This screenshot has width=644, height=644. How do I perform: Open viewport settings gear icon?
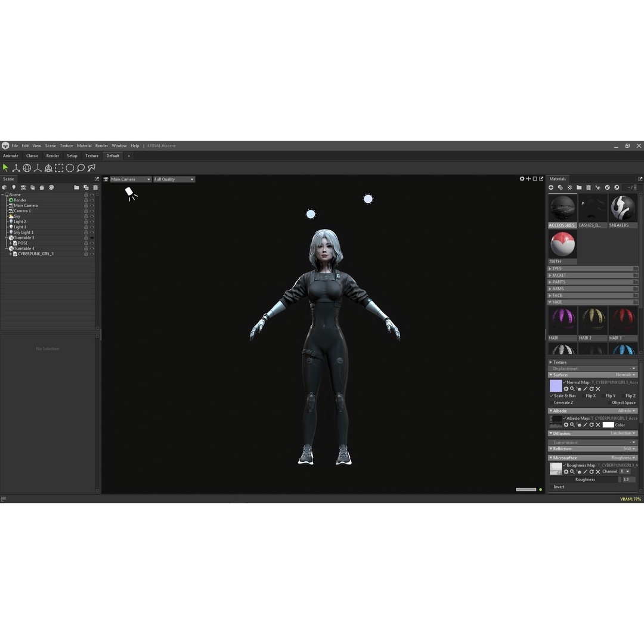click(522, 179)
